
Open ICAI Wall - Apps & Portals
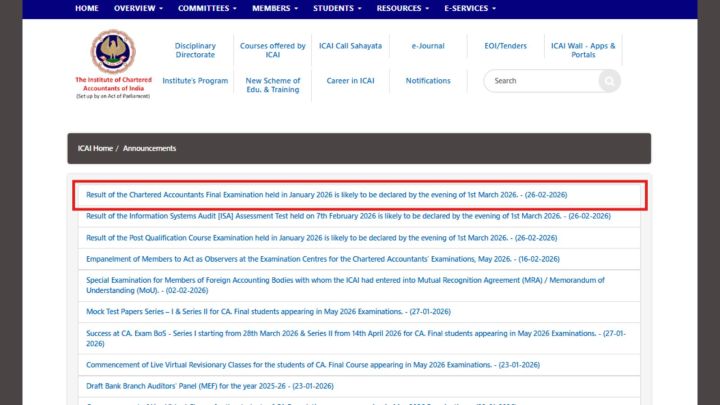[x=583, y=50]
